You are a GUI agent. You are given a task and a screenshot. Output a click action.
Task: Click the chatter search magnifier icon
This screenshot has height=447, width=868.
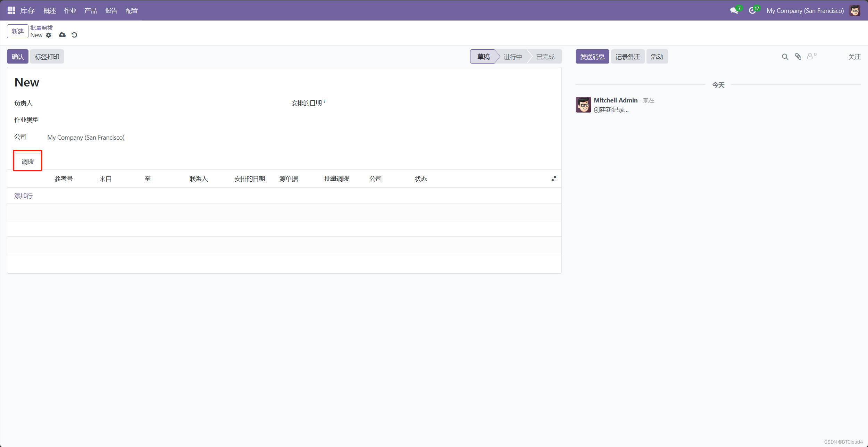tap(785, 57)
